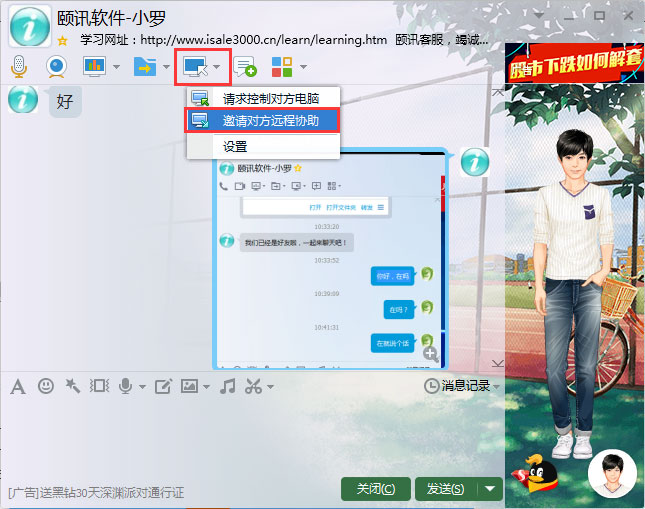This screenshot has height=509, width=645.
Task: Open 消息记录 message history
Action: coord(457,386)
